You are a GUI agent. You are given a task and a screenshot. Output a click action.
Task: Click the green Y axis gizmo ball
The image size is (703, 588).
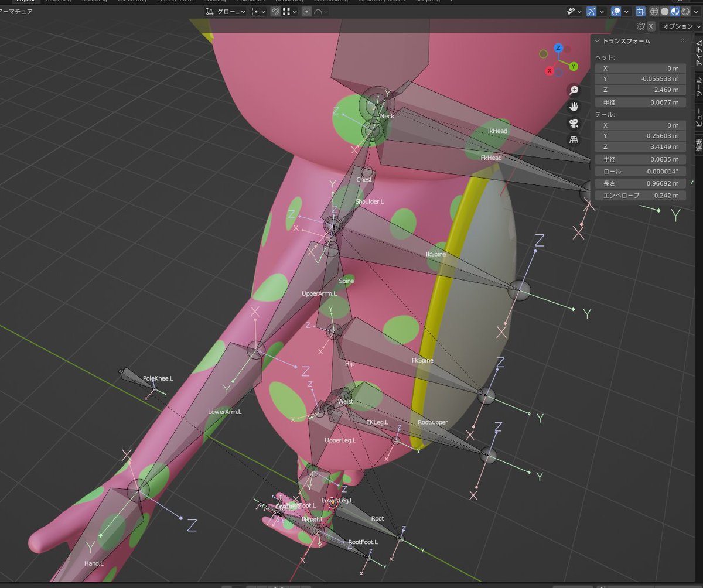coord(574,66)
